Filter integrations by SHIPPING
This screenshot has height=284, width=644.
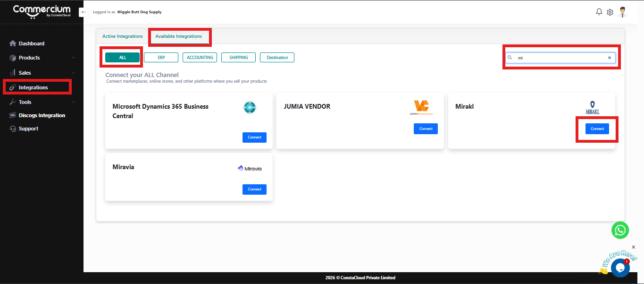click(239, 57)
